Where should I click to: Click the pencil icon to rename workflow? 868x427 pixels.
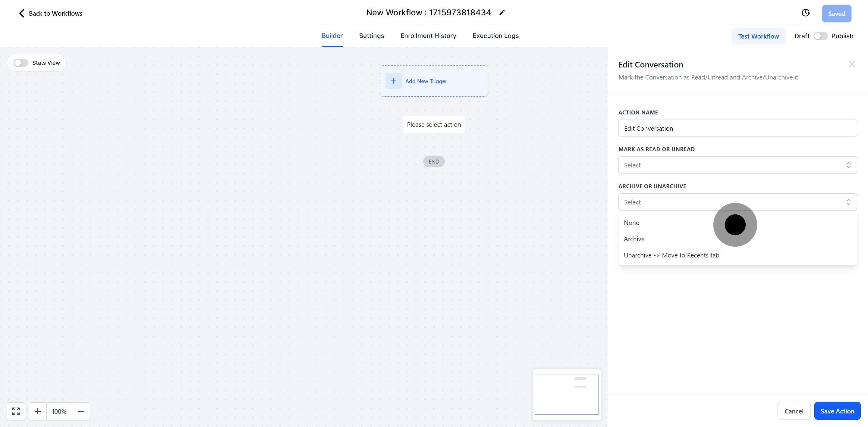coord(502,13)
